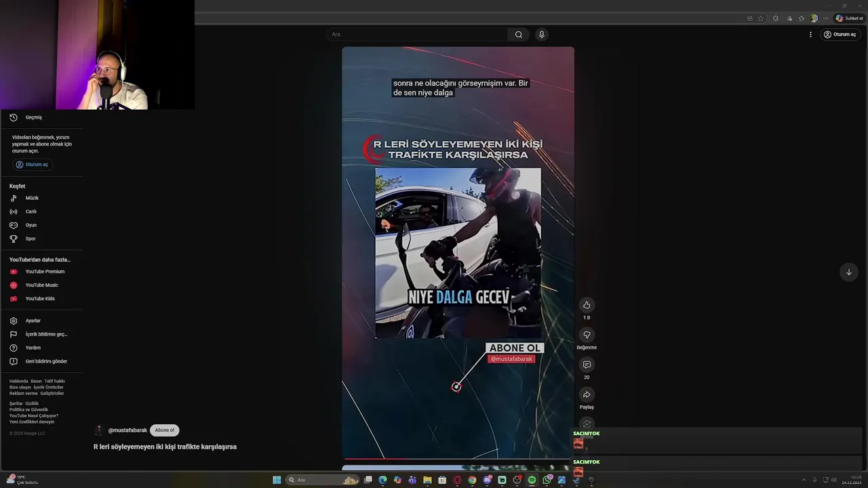Open WhatsApp from taskbar

(x=547, y=480)
